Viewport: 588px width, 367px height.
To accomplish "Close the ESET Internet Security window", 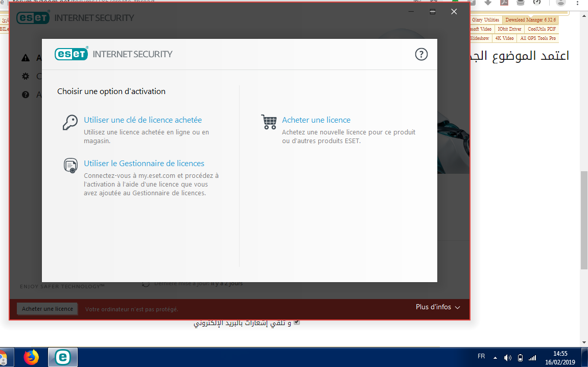I will (454, 12).
